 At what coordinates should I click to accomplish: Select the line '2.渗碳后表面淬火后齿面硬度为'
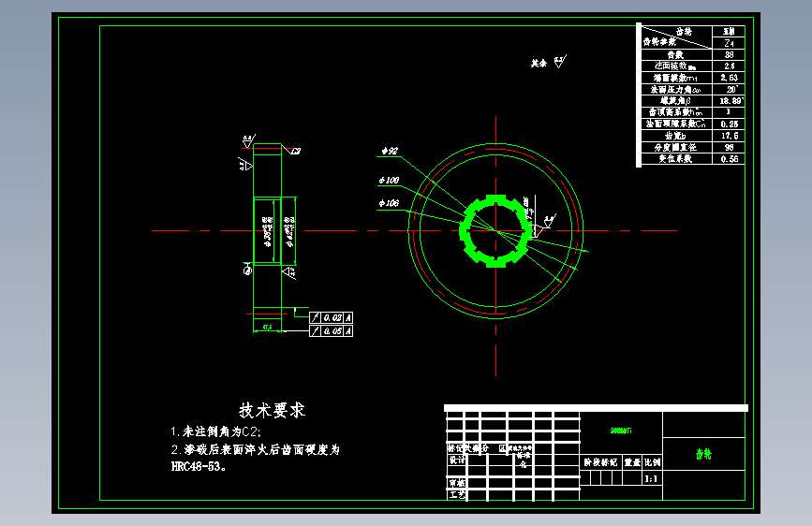256,449
